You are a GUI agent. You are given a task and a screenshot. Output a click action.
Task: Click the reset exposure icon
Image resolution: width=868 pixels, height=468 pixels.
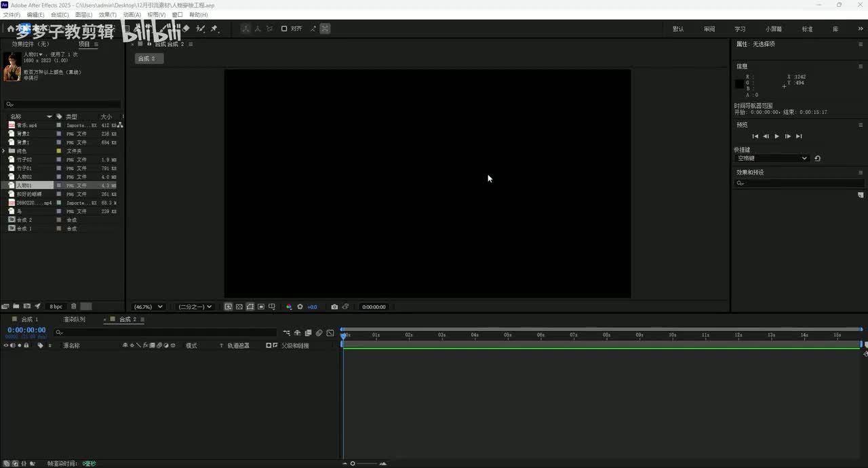300,307
